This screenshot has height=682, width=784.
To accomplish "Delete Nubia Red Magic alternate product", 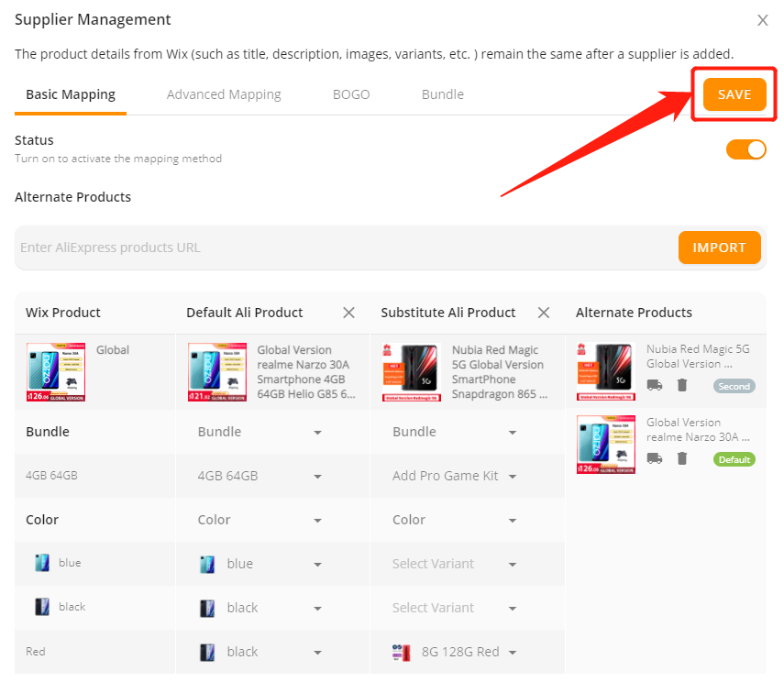I will tap(682, 385).
